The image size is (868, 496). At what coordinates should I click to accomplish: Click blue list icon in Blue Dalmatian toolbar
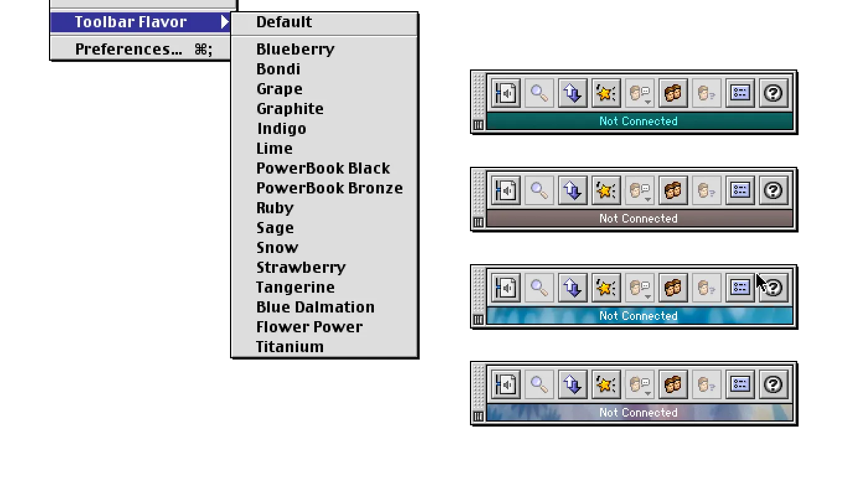point(740,288)
